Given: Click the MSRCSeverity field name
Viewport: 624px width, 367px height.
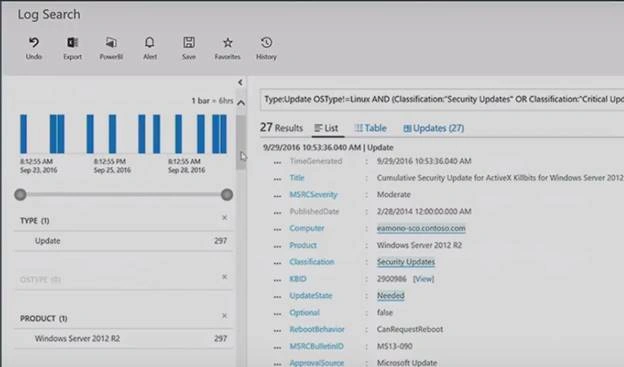Looking at the screenshot, I should tap(314, 195).
